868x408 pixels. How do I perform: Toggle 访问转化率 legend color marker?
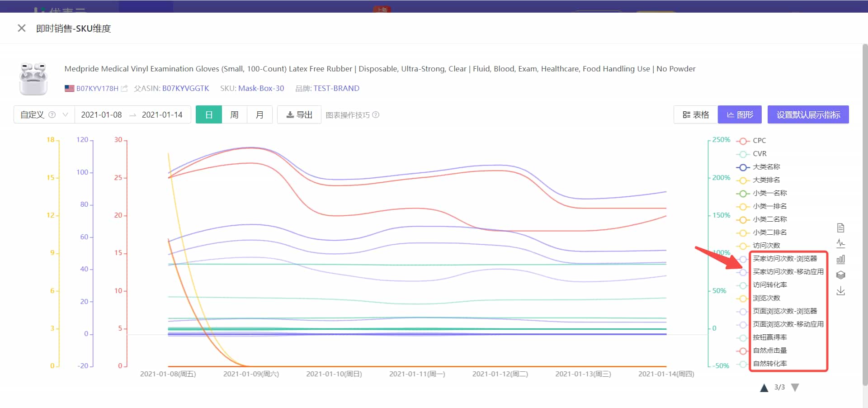(742, 285)
